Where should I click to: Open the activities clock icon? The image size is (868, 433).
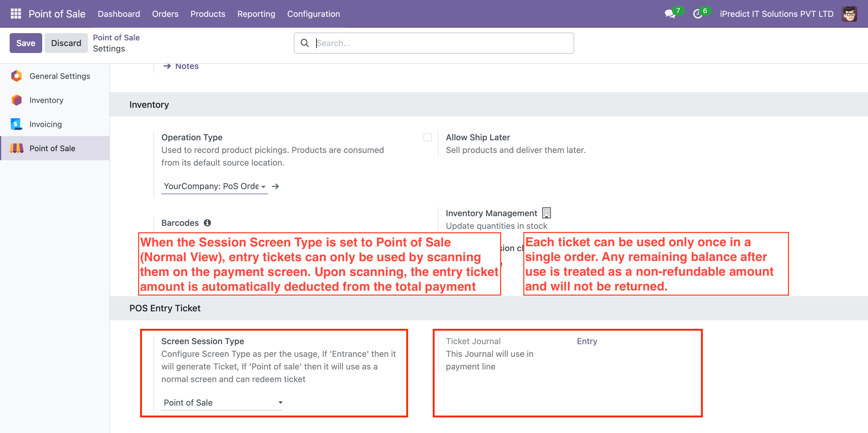[697, 14]
